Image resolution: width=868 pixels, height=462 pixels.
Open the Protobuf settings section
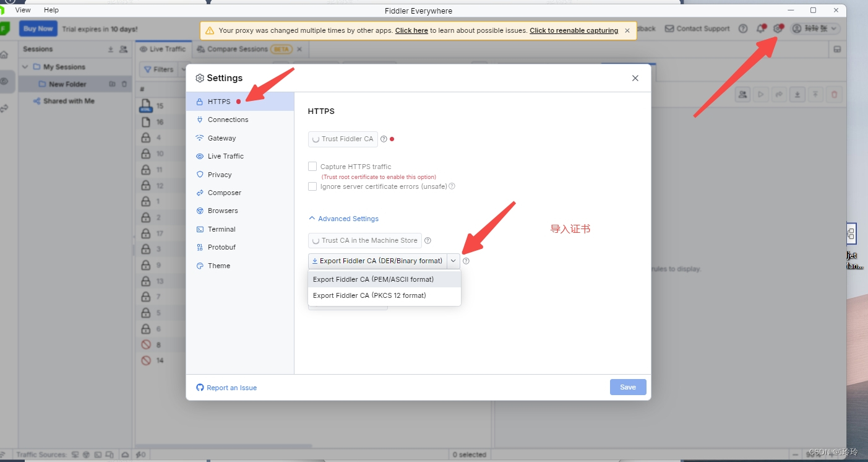239,247
